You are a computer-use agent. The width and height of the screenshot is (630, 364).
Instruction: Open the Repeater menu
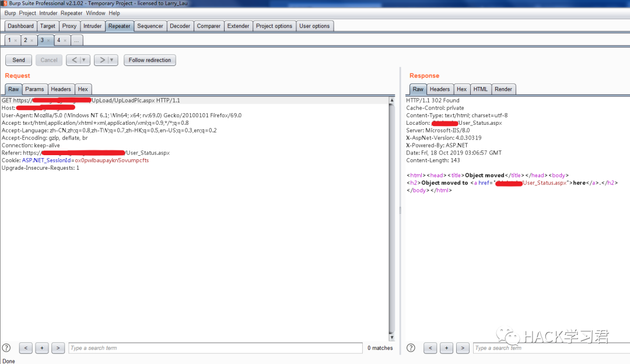coord(72,13)
